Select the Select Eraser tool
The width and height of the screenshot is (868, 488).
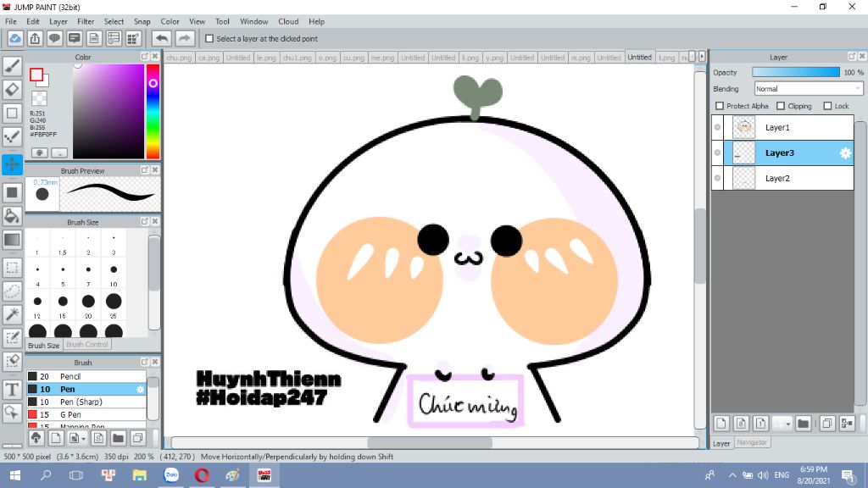pos(12,361)
